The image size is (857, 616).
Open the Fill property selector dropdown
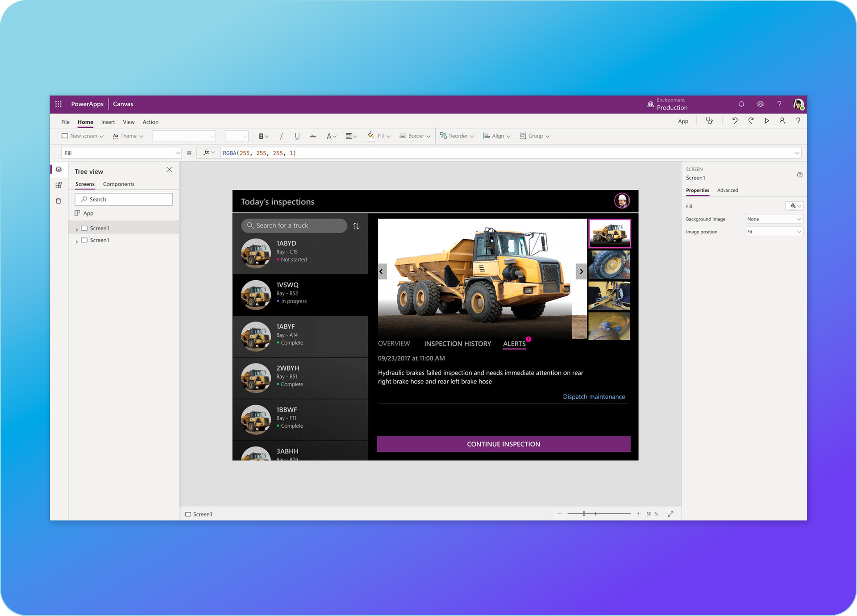(121, 153)
